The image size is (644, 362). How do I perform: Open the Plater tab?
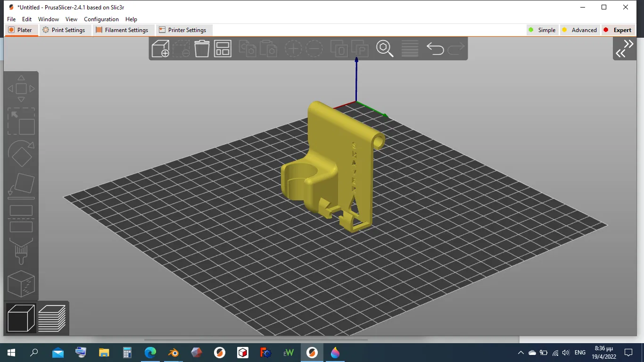click(x=20, y=30)
